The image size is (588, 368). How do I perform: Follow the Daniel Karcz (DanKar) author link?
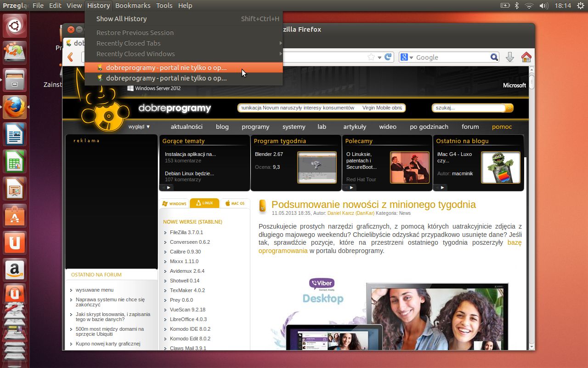point(351,213)
